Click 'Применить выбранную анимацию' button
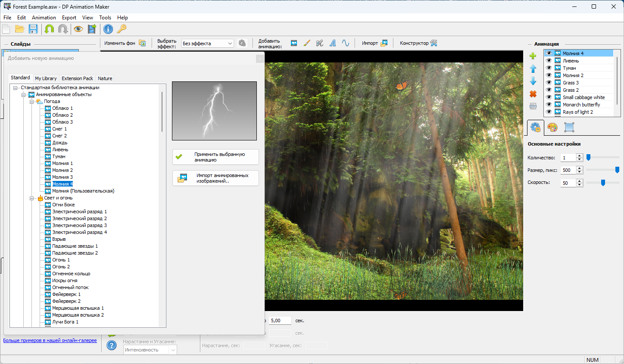The image size is (624, 364). (x=215, y=157)
